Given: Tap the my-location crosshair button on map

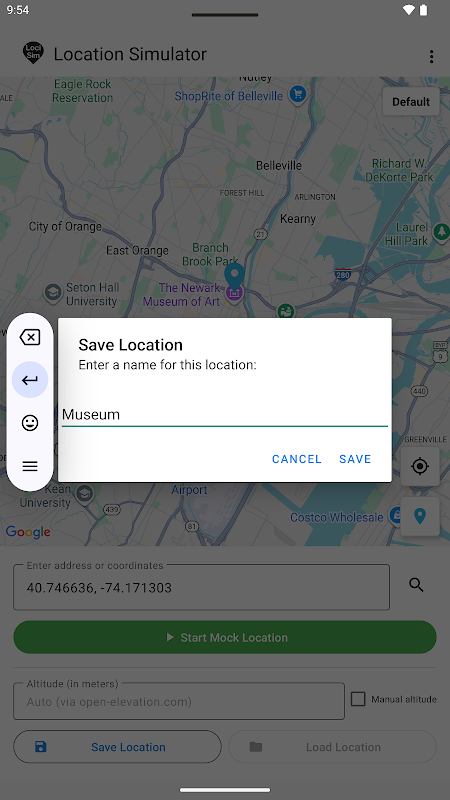Looking at the screenshot, I should pos(420,466).
